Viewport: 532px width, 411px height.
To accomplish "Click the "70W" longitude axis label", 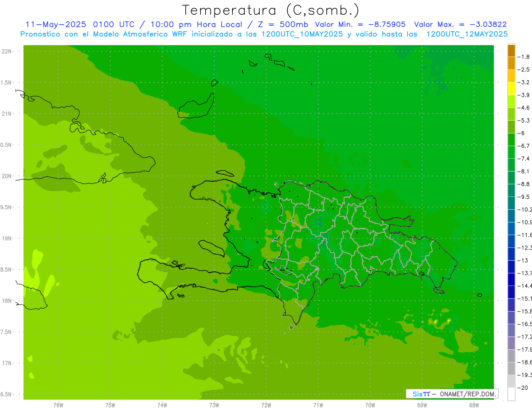I will point(370,405).
